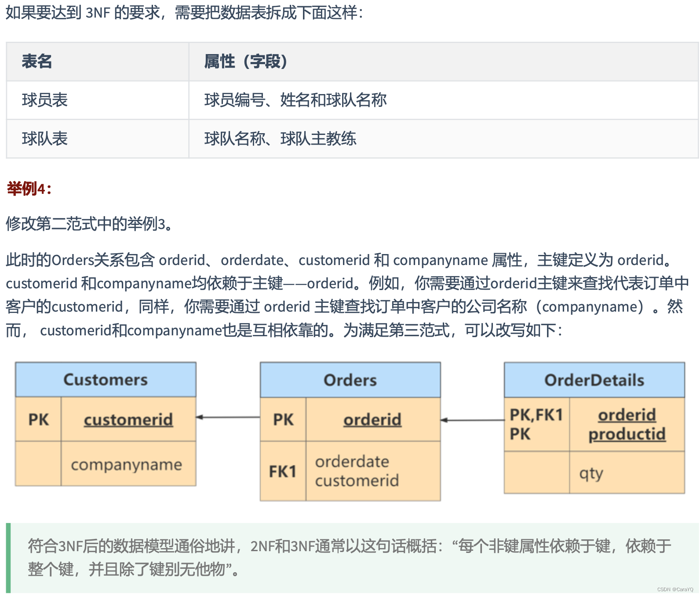
Task: Click the quote block about 2NF和3NF
Action: [353, 558]
